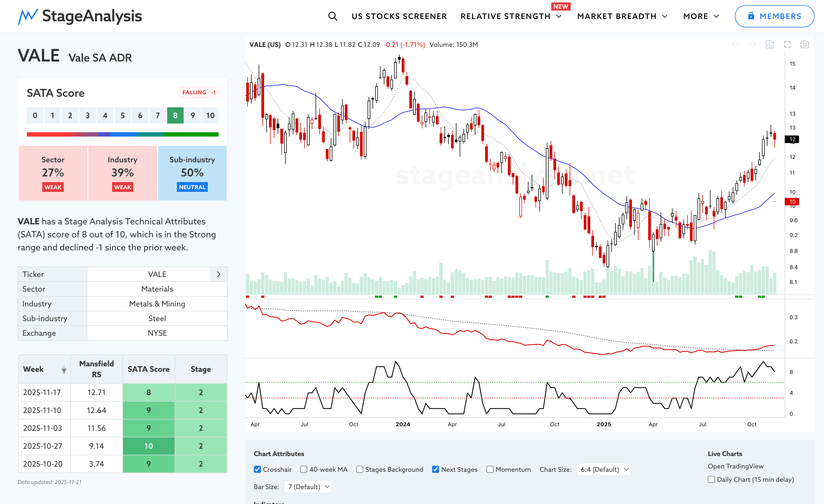Click the Week column sort arrows
824x504 pixels.
(x=64, y=370)
